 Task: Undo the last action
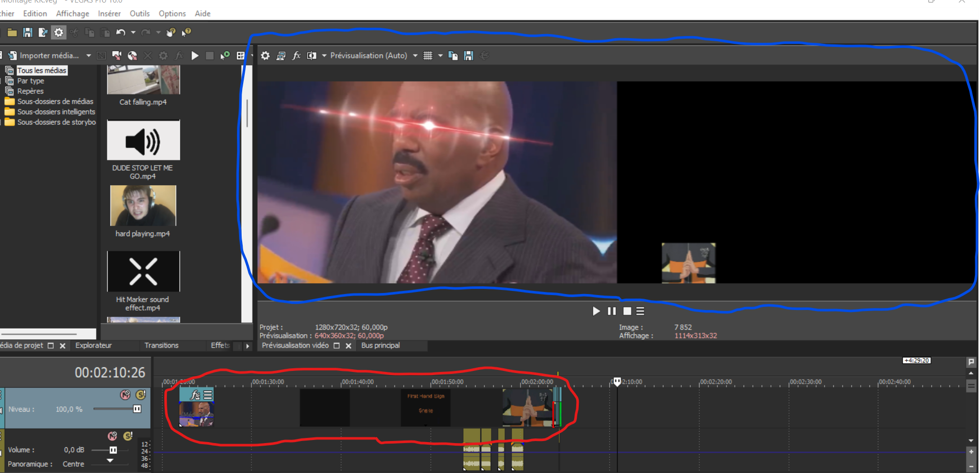pyautogui.click(x=121, y=32)
